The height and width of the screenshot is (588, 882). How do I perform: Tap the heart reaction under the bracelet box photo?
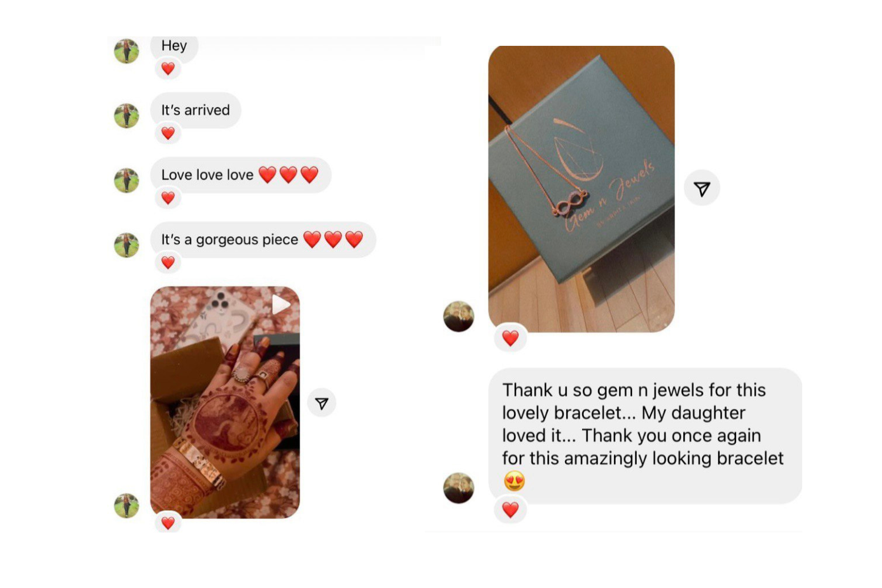[510, 338]
